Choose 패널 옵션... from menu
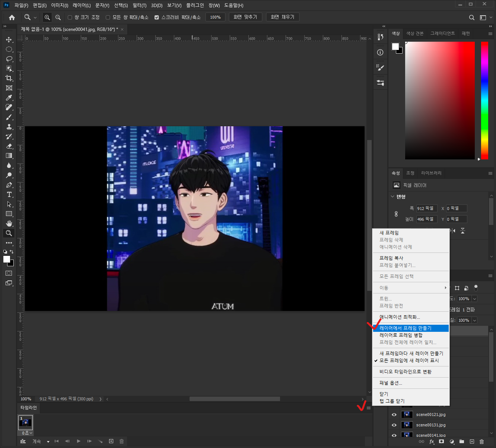The image size is (496, 448). tap(411, 383)
